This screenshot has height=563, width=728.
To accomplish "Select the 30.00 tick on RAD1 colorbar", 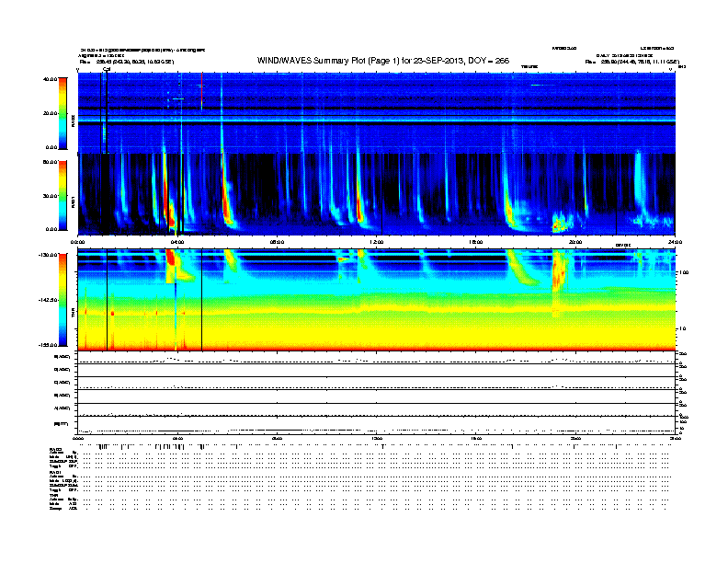I will (50, 196).
